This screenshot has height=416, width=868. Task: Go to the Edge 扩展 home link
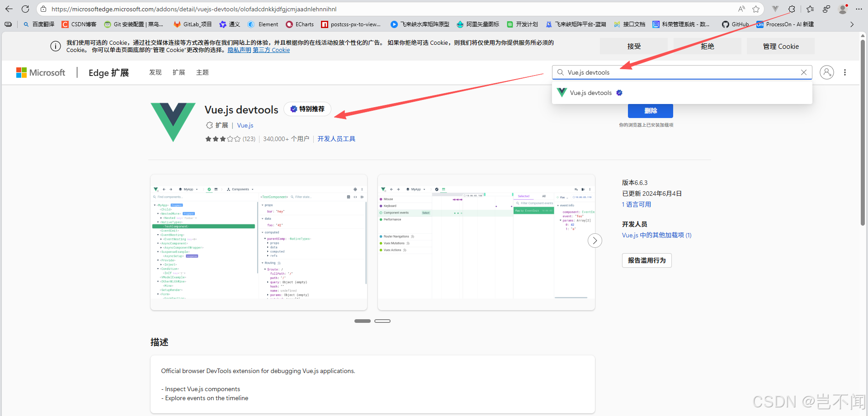pos(108,73)
